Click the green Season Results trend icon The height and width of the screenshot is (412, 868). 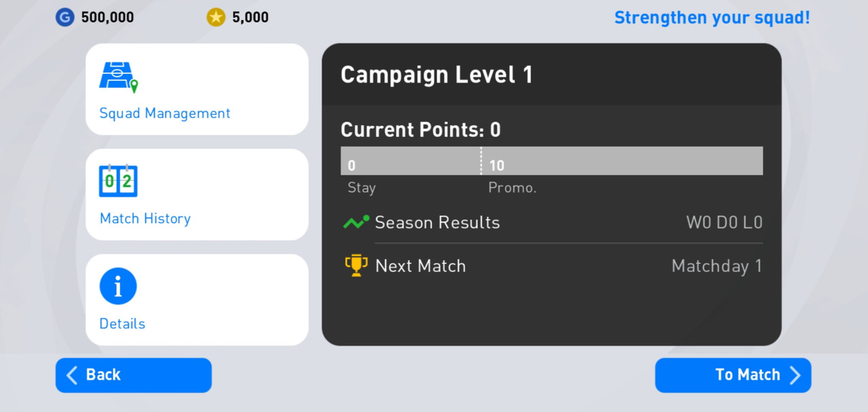[x=356, y=222]
